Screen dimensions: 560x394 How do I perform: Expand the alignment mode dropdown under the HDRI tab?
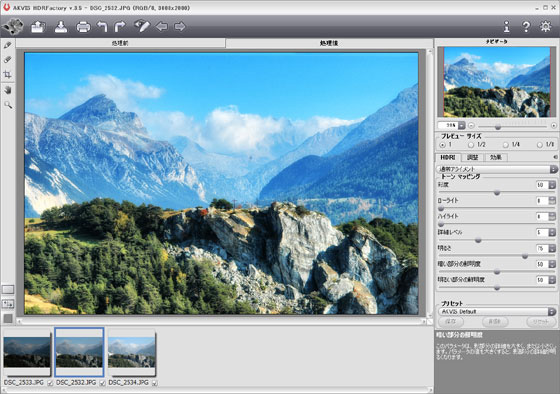click(498, 169)
